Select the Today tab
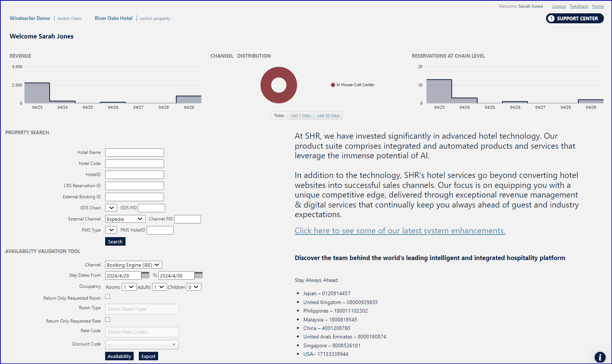 [x=279, y=116]
